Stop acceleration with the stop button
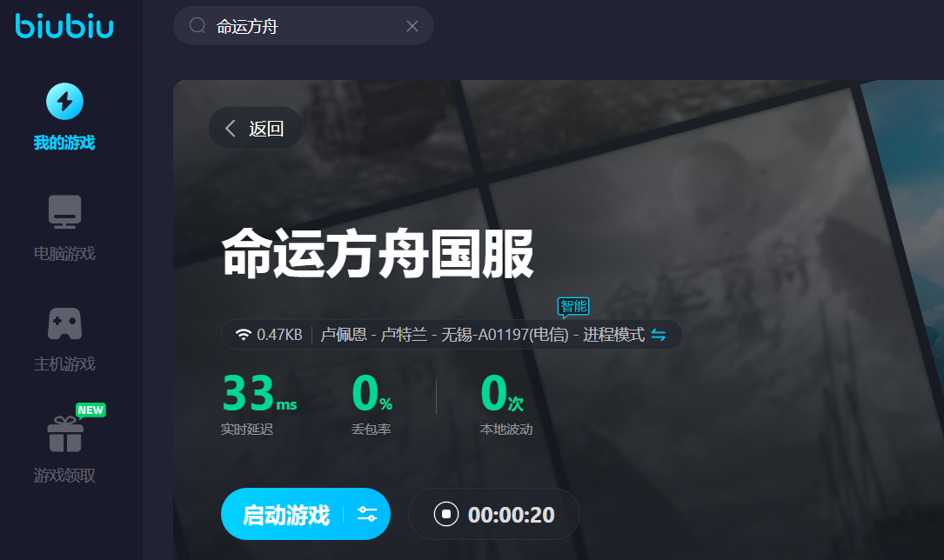The width and height of the screenshot is (944, 560). click(446, 514)
